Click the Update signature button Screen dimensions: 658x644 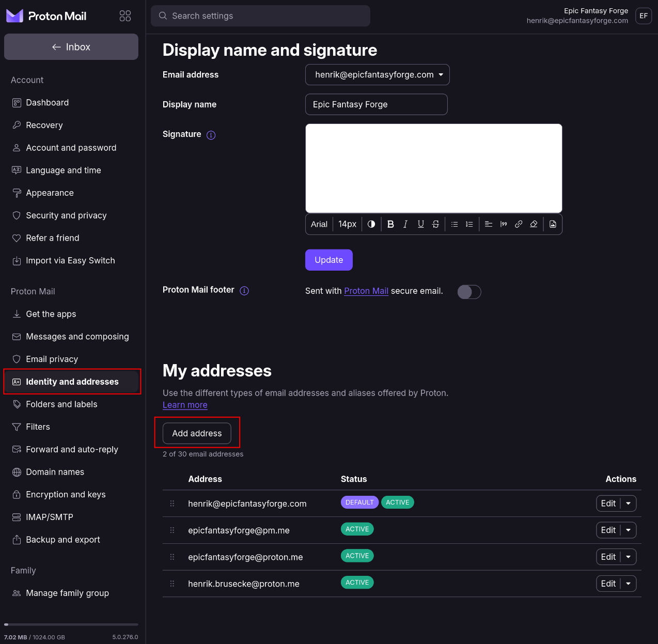coord(328,260)
